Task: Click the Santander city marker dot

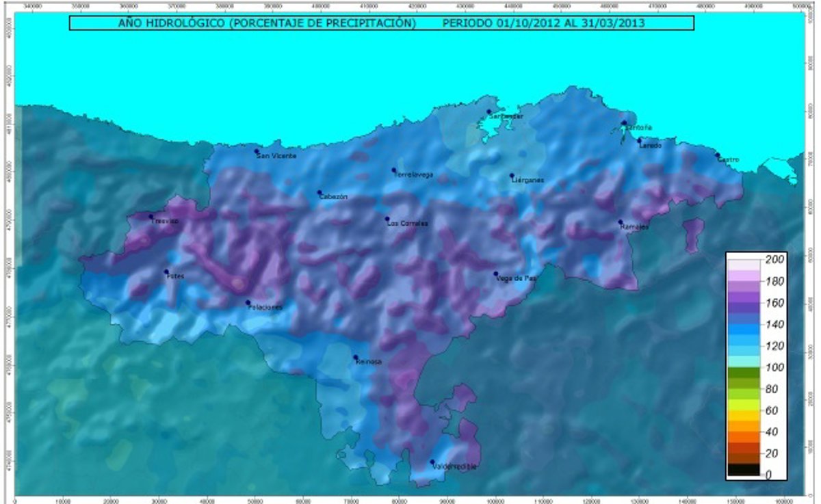Action: tap(488, 111)
